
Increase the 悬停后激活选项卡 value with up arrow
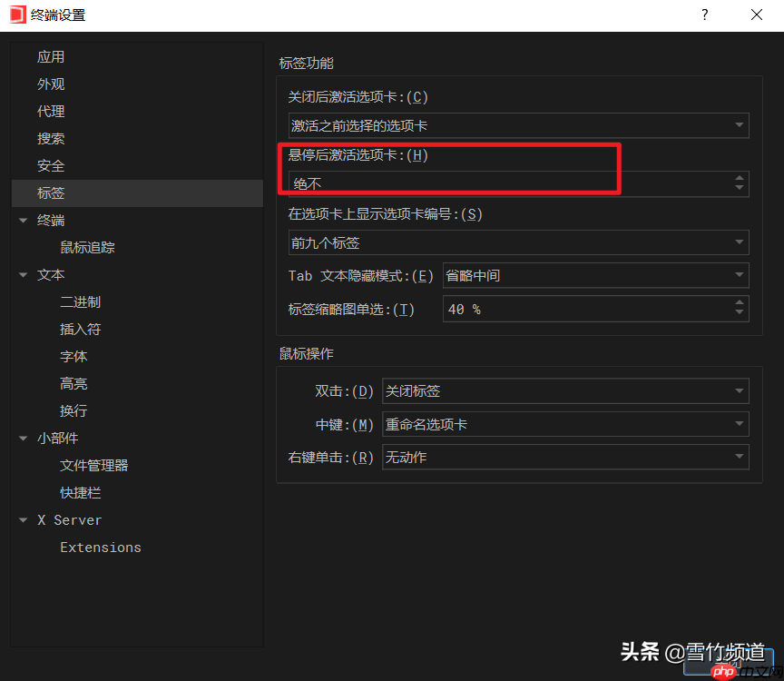pyautogui.click(x=739, y=178)
